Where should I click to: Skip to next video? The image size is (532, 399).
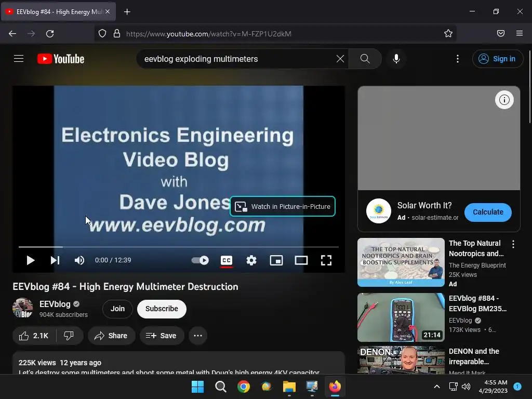(x=55, y=260)
